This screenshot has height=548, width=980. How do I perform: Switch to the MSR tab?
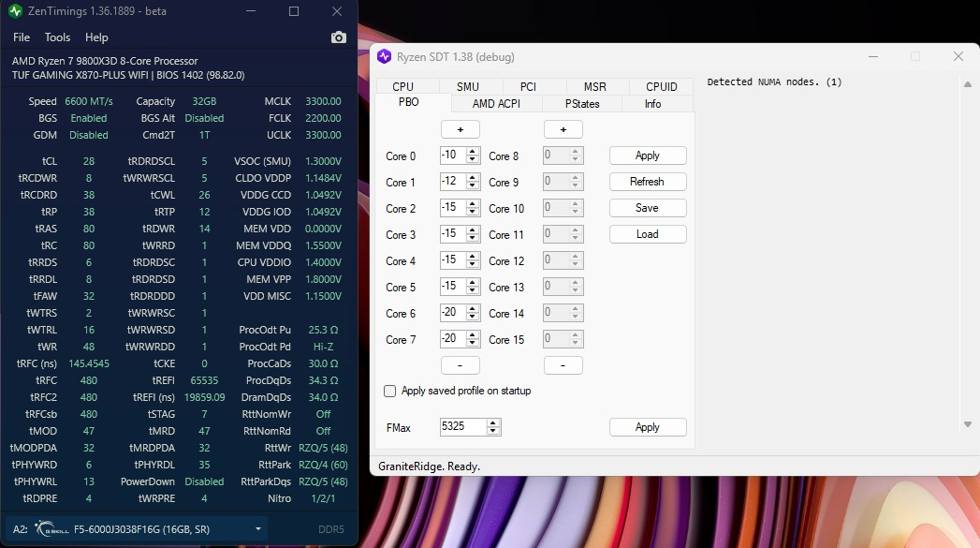[595, 87]
